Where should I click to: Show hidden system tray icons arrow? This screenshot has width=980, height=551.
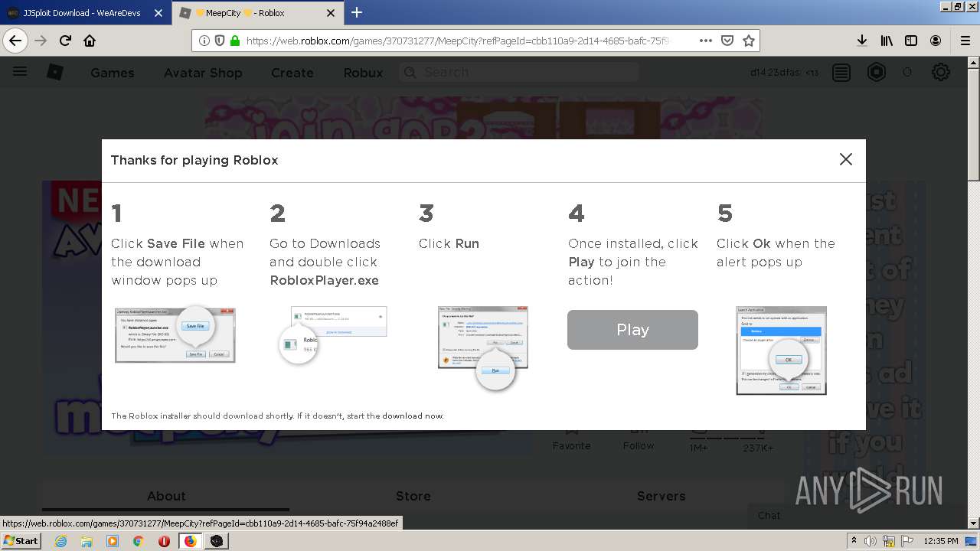[x=854, y=541]
